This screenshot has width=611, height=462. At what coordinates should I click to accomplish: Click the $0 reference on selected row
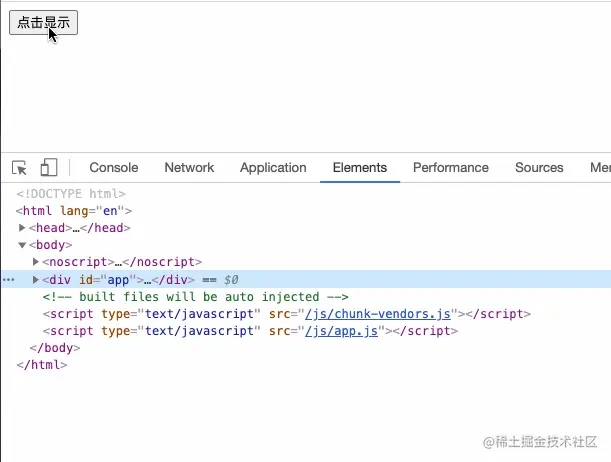[231, 280]
